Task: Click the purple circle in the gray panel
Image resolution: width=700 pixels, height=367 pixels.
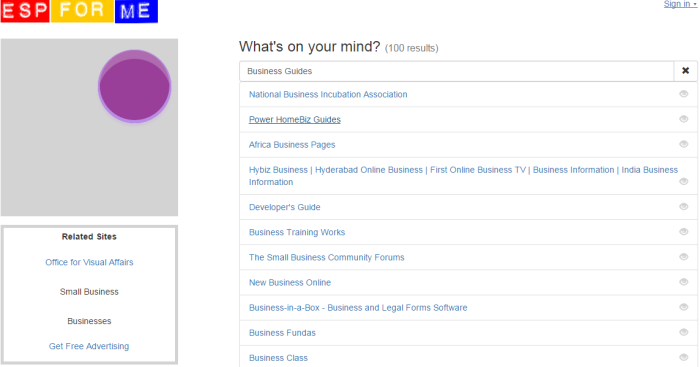Action: click(x=134, y=86)
